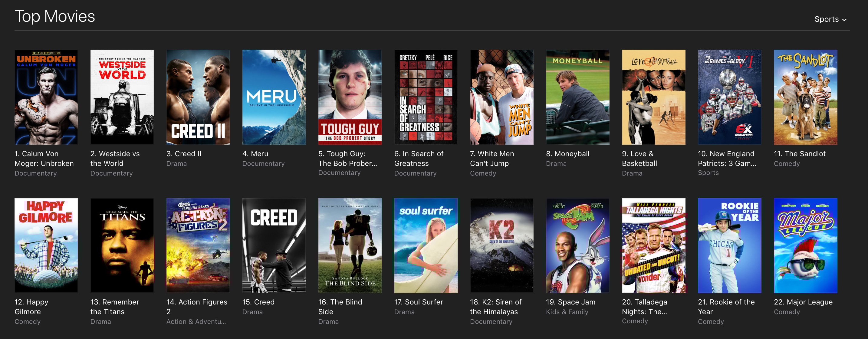
Task: Open the Sports genre dropdown
Action: pyautogui.click(x=830, y=19)
